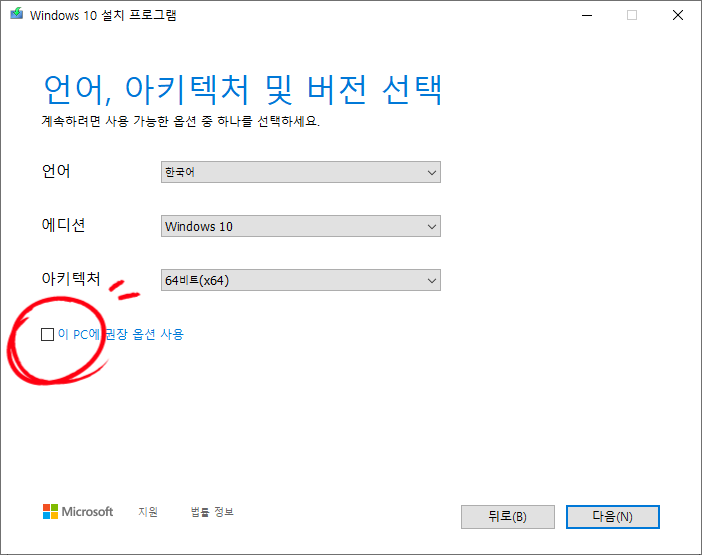The width and height of the screenshot is (702, 555).
Task: Click the '이 PC에 권장 옵션 사용' label text
Action: pyautogui.click(x=121, y=334)
